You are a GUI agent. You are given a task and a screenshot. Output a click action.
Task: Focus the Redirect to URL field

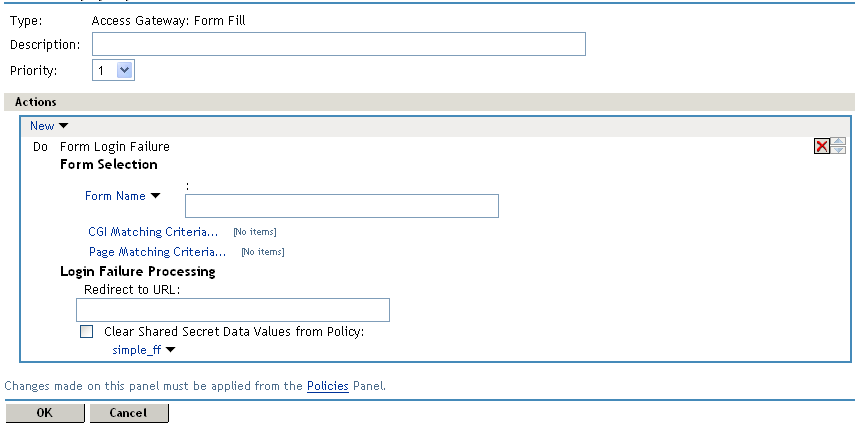coord(233,310)
